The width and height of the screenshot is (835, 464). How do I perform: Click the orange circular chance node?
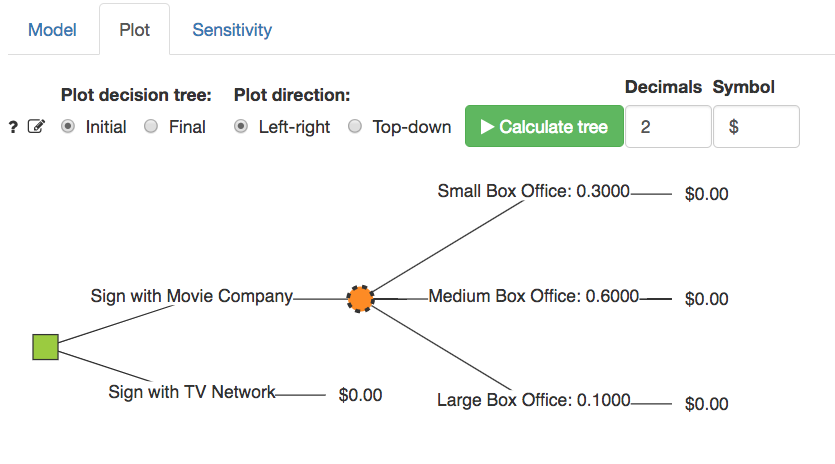click(x=360, y=298)
